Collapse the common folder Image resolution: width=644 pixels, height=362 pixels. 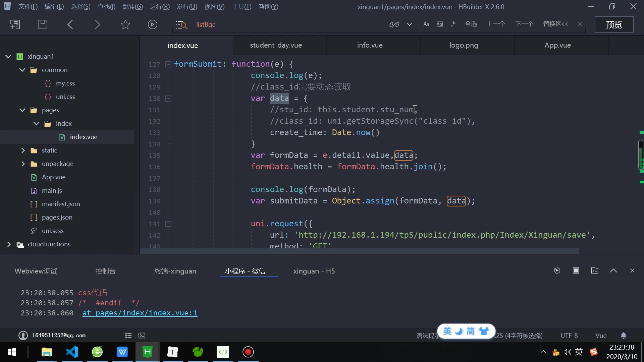(x=22, y=70)
